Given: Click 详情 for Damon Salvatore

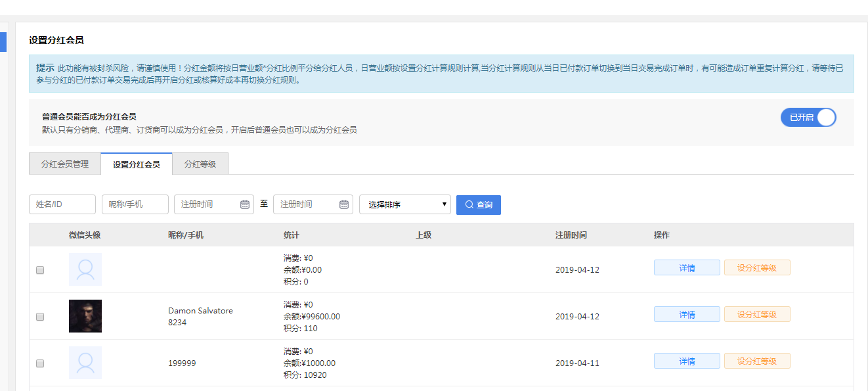Looking at the screenshot, I should pos(686,313).
